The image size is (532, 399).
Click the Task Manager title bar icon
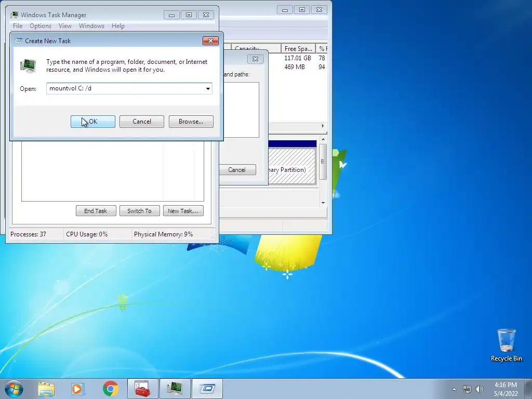pos(14,15)
